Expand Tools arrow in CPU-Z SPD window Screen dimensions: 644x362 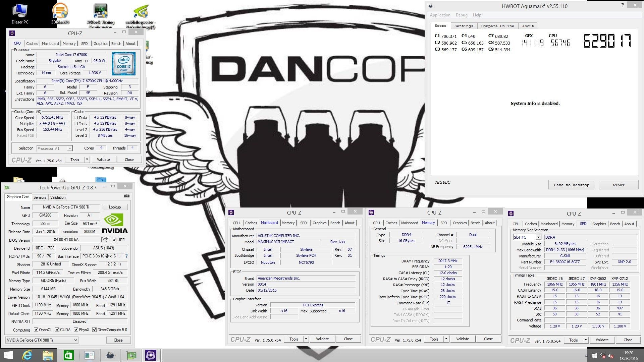click(x=586, y=340)
